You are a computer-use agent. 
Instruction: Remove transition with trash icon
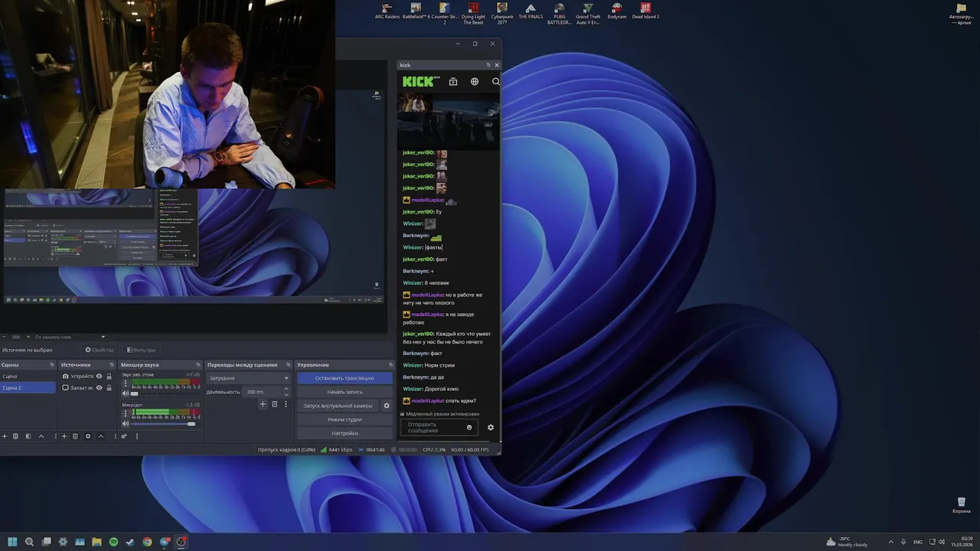[x=274, y=404]
